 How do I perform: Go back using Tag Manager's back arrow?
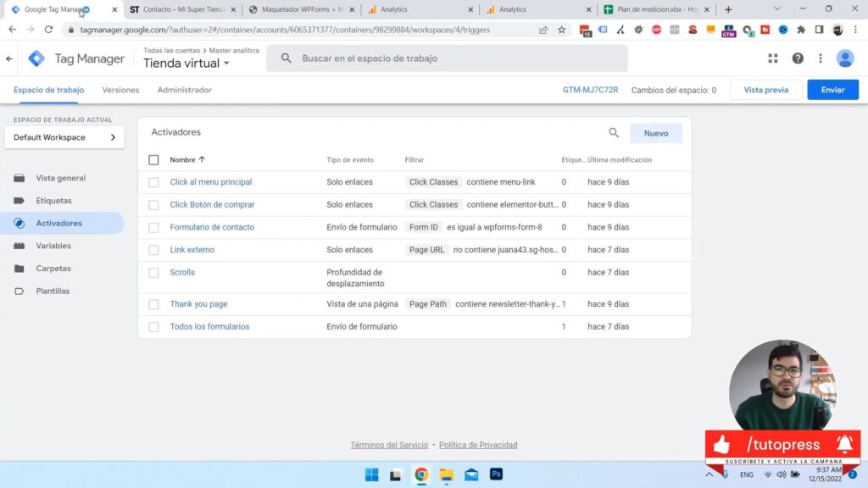point(9,58)
